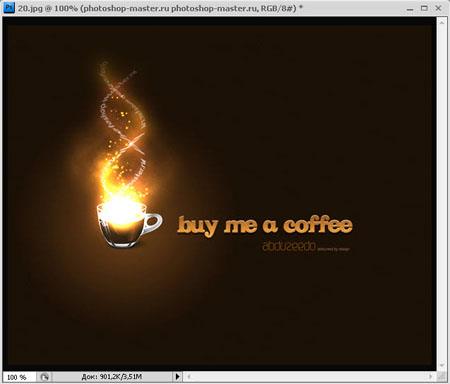
Task: Click the status bar icon next to the zoom field
Action: point(45,377)
